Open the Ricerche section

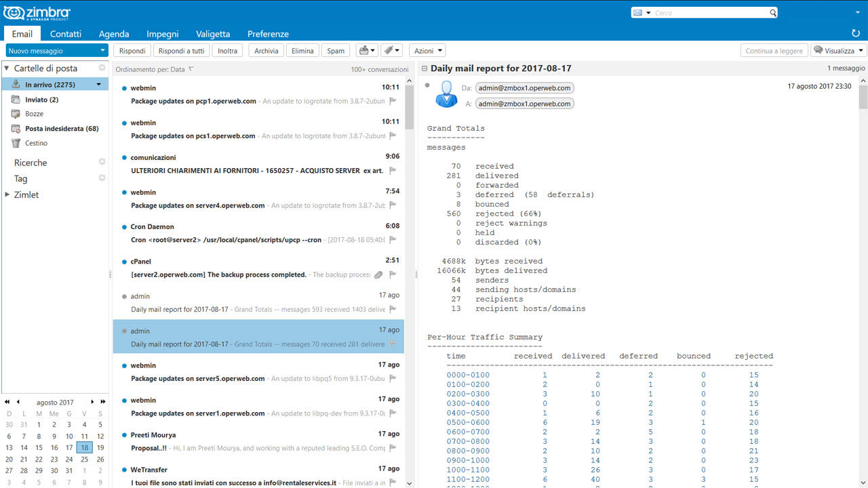[31, 163]
